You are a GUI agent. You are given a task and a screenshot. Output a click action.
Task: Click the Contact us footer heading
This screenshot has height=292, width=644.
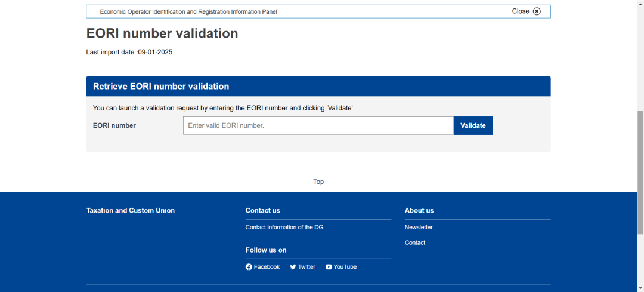(x=263, y=211)
